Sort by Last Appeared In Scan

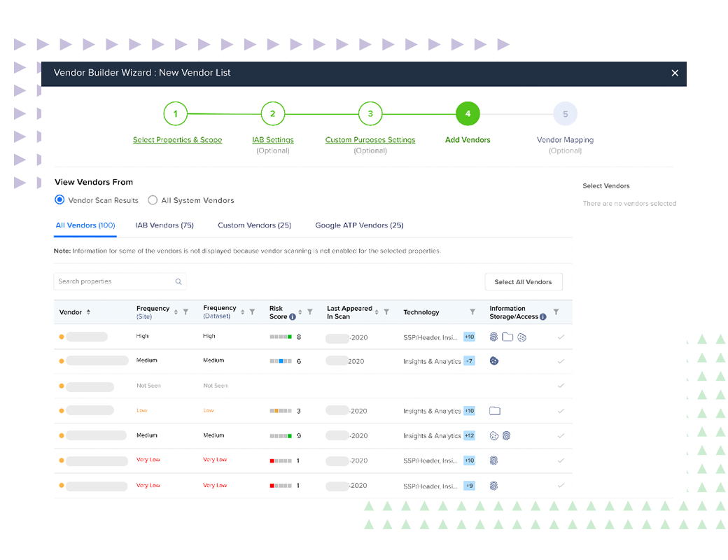coord(377,312)
